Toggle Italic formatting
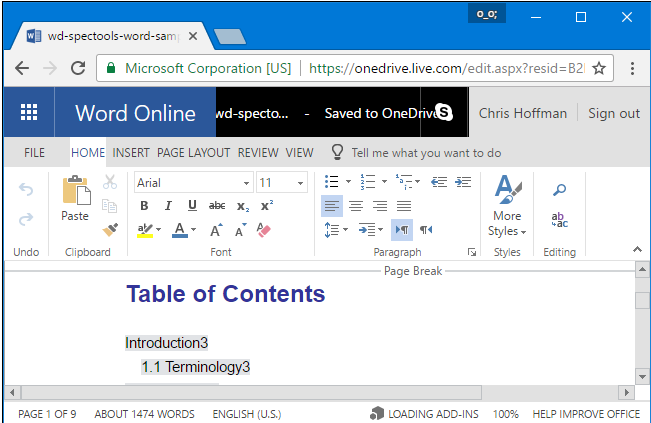This screenshot has width=651, height=423. tap(168, 206)
